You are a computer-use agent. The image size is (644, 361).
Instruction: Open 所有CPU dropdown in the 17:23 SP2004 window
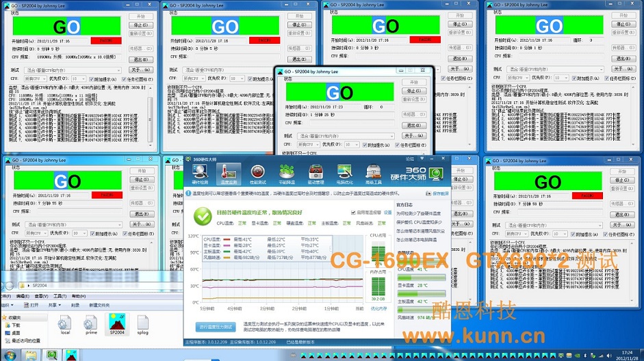[x=309, y=145]
